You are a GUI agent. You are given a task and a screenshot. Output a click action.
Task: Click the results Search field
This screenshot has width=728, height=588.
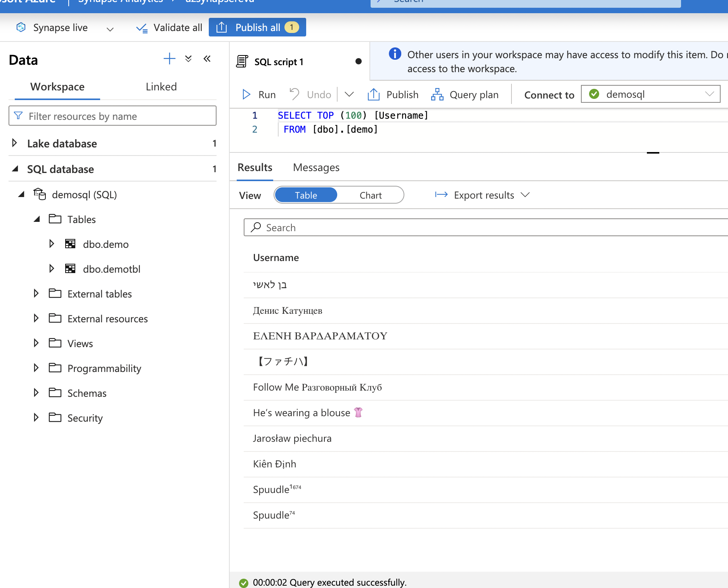[486, 227]
